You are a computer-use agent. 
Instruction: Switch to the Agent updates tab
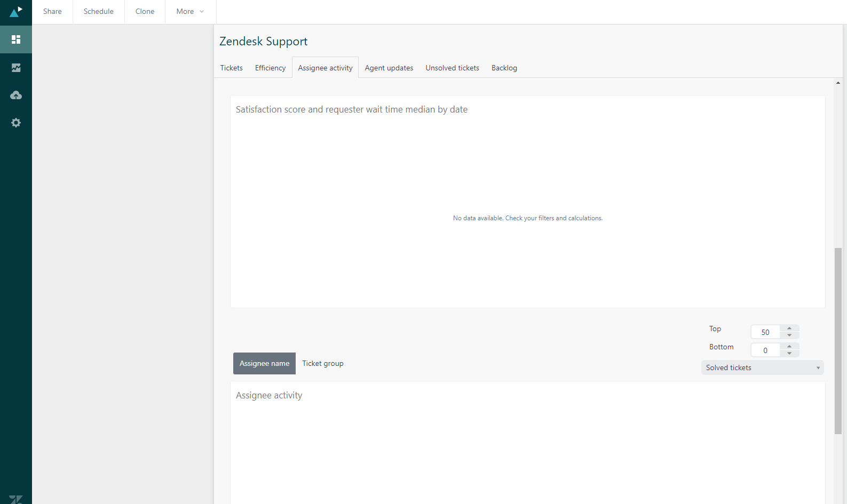(x=389, y=68)
